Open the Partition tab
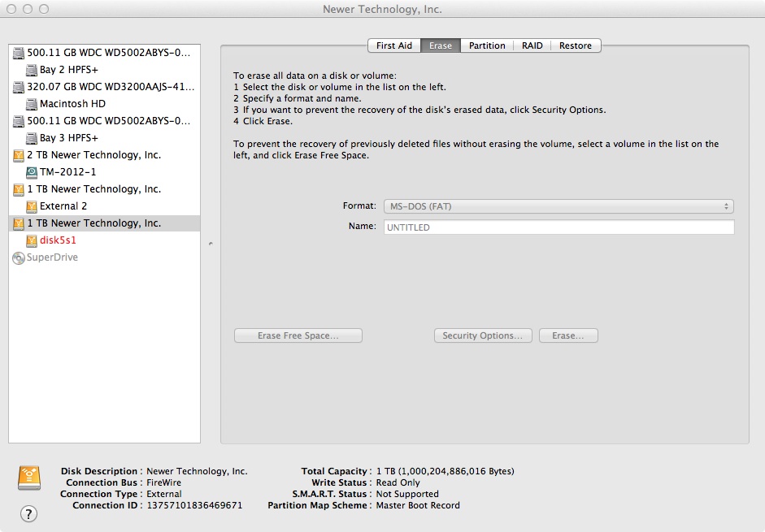This screenshot has height=532, width=765. 487,45
